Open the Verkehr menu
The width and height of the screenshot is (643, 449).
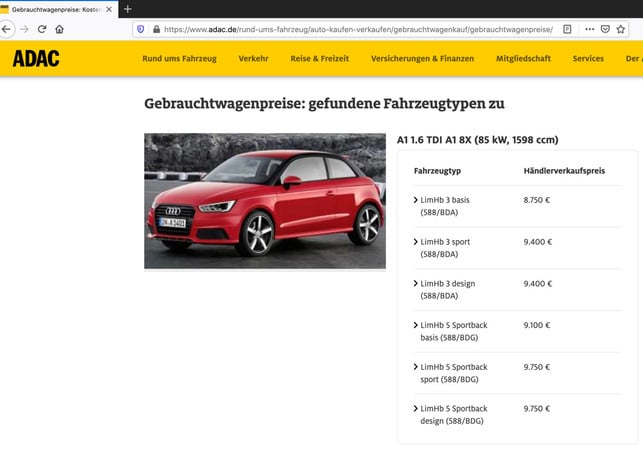tap(253, 59)
